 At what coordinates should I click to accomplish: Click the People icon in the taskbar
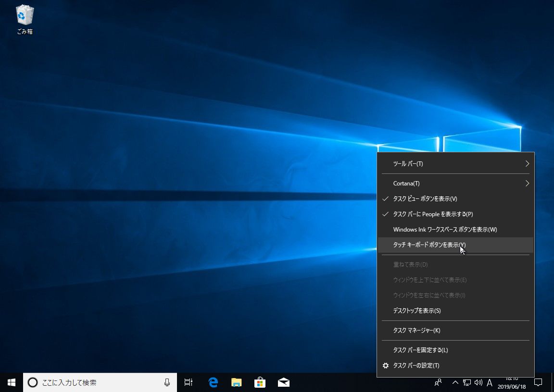(x=438, y=382)
